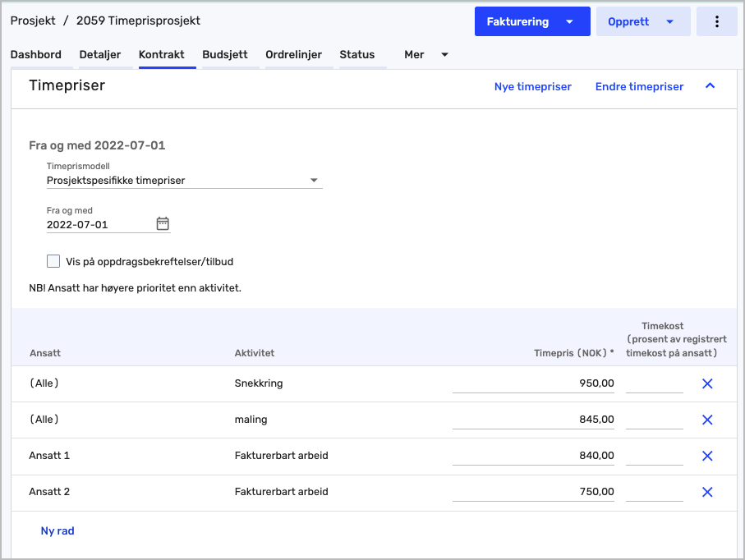The height and width of the screenshot is (560, 745).
Task: Edit the Ansatt 1 timepris 840,00 field
Action: click(533, 456)
